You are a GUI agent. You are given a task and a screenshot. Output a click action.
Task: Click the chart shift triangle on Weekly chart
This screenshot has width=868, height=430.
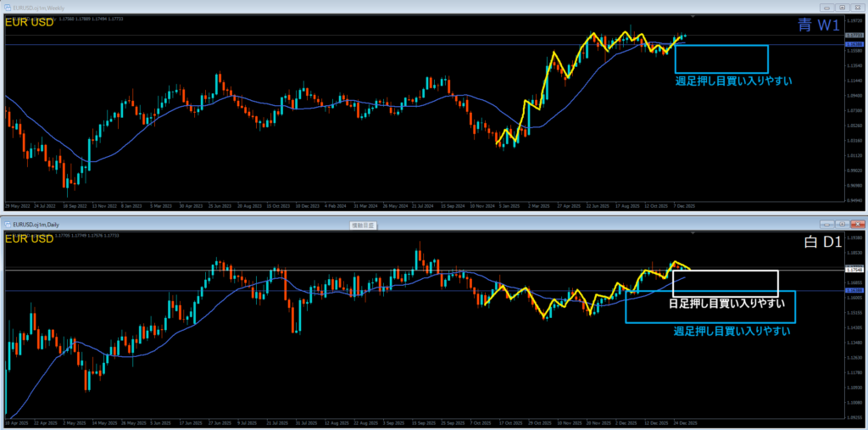693,17
